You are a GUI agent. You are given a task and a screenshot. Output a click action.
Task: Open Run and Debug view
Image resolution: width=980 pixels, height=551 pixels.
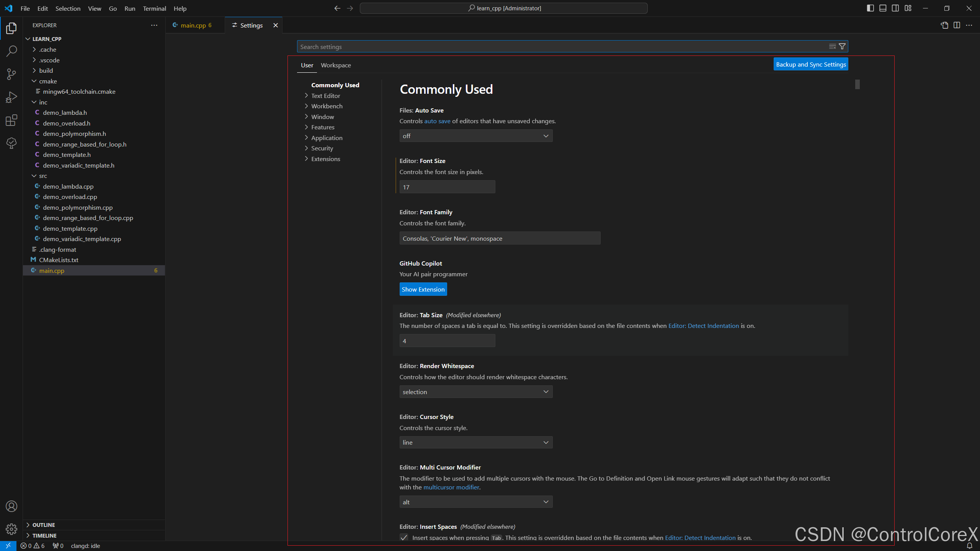click(x=11, y=97)
